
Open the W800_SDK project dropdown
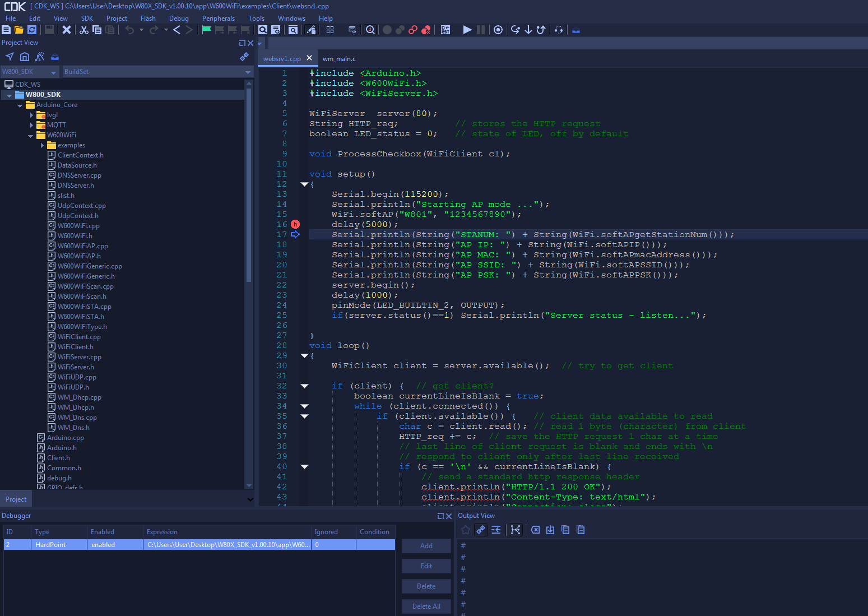point(54,72)
